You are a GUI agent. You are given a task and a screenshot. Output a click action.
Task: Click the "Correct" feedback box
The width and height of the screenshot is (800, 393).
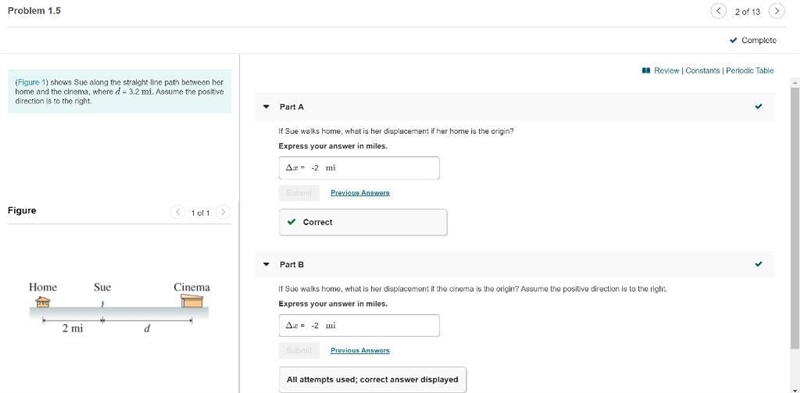point(363,222)
